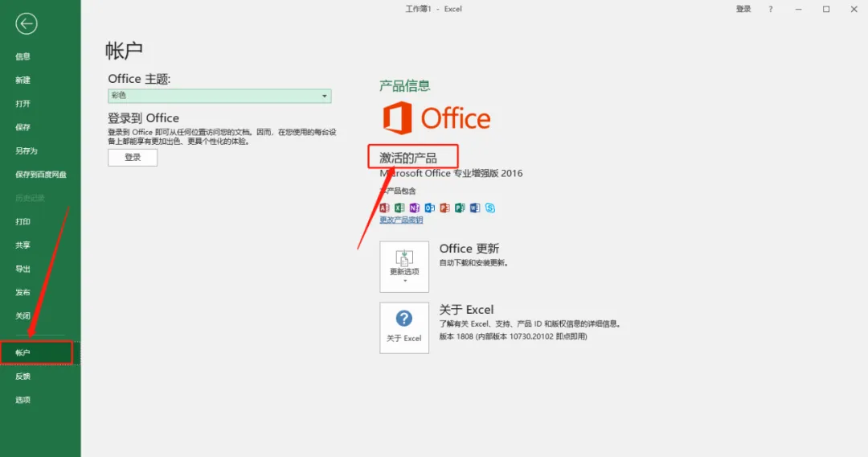Click 保存到百度网盘 in the sidebar
Screen dimensions: 868x457
point(40,175)
